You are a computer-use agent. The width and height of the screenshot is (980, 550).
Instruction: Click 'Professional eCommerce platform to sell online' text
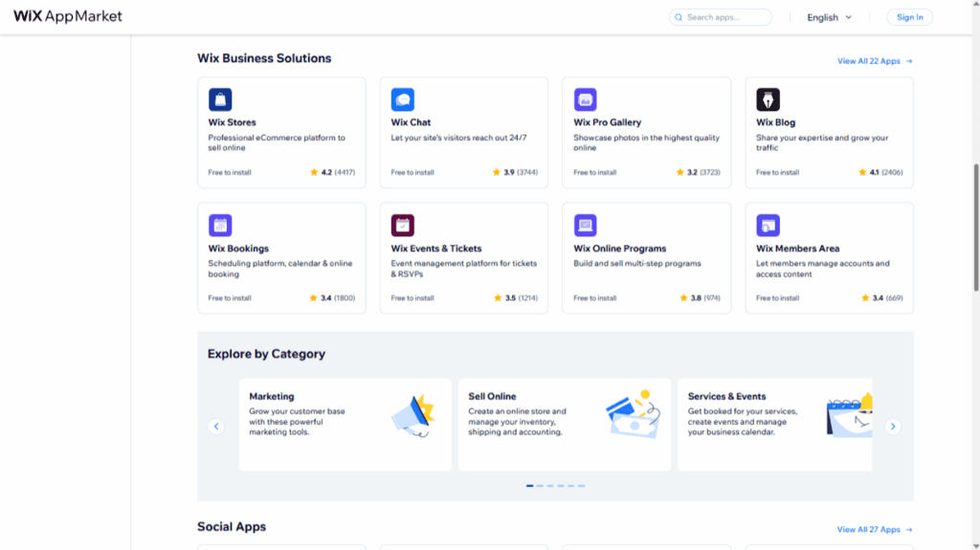pyautogui.click(x=277, y=143)
